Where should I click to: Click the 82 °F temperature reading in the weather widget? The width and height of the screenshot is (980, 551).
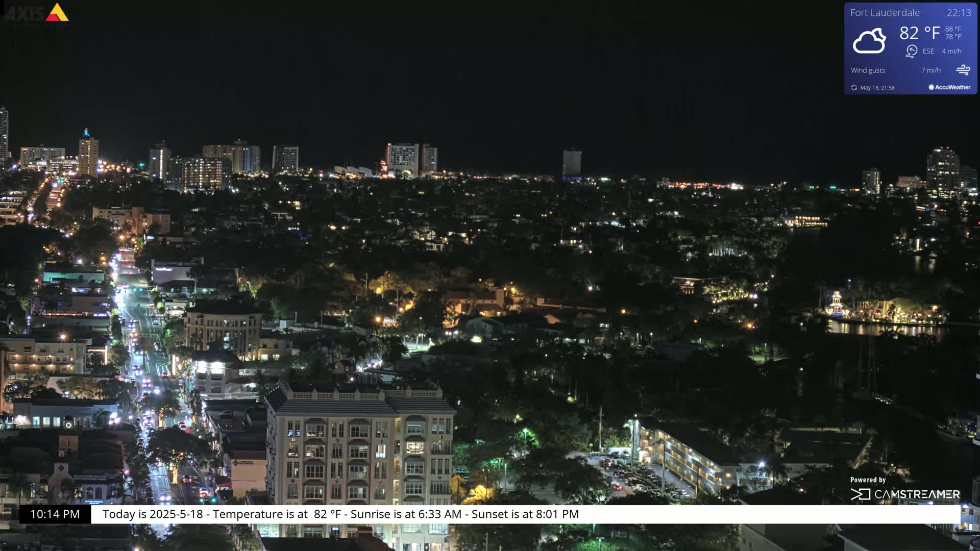(919, 33)
